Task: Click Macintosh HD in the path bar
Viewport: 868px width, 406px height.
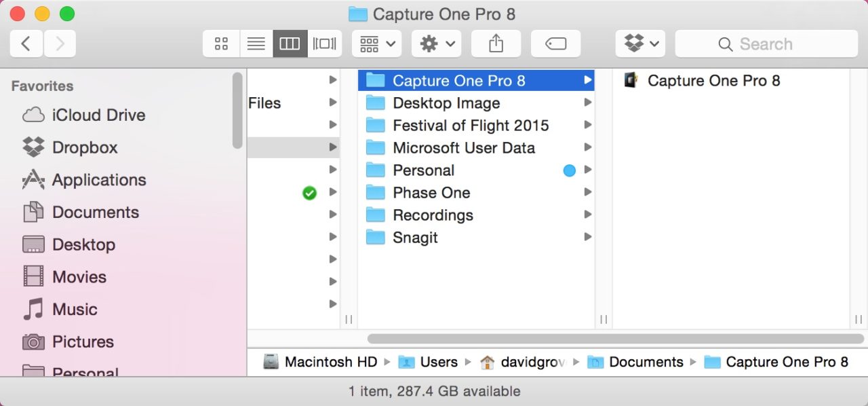Action: [x=320, y=363]
